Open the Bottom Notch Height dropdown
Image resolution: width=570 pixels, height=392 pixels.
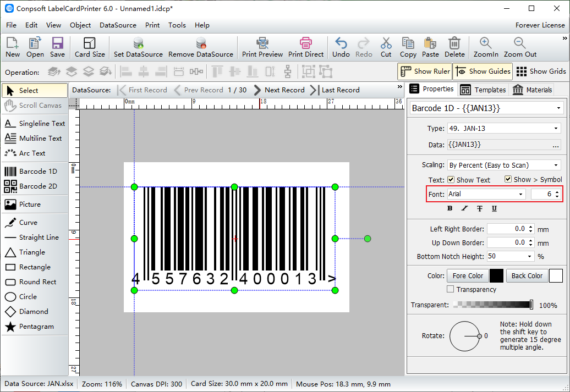coord(530,257)
